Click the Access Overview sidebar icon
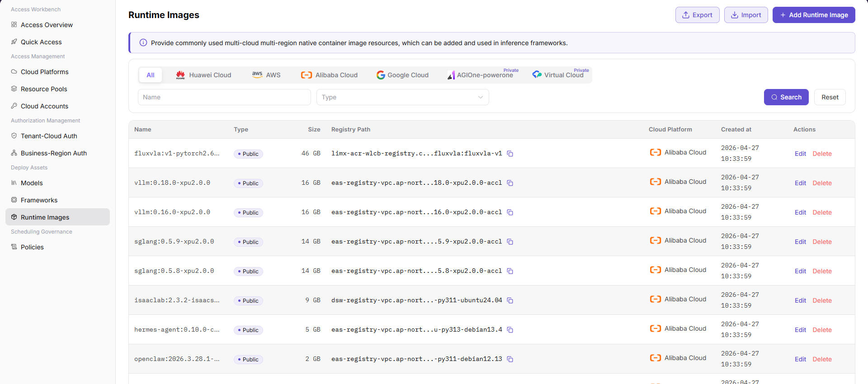The height and width of the screenshot is (384, 868). coord(14,24)
